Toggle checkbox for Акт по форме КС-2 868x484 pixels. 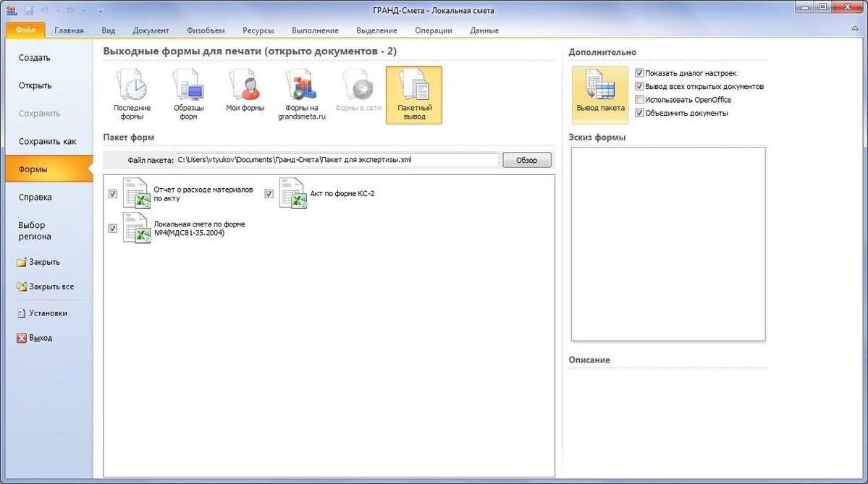coord(269,194)
